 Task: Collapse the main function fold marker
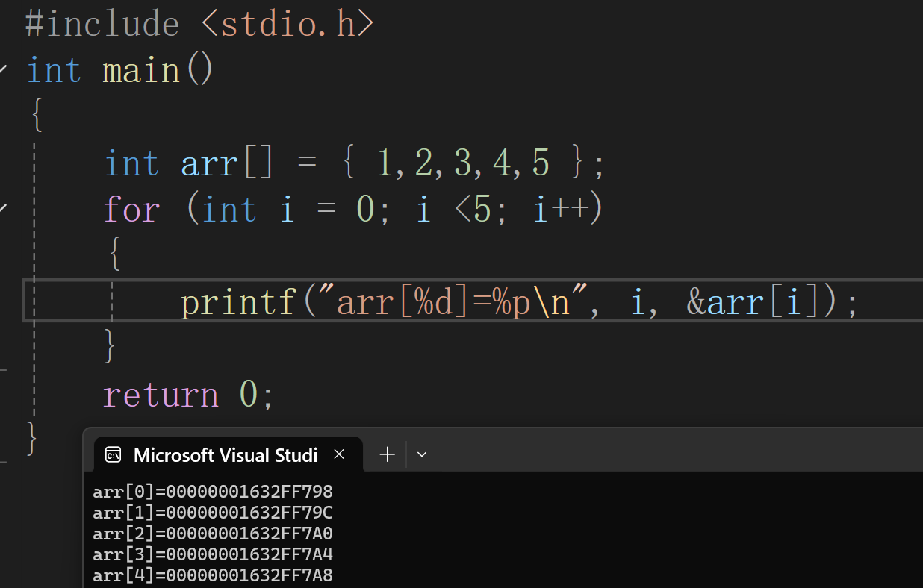tap(4, 70)
